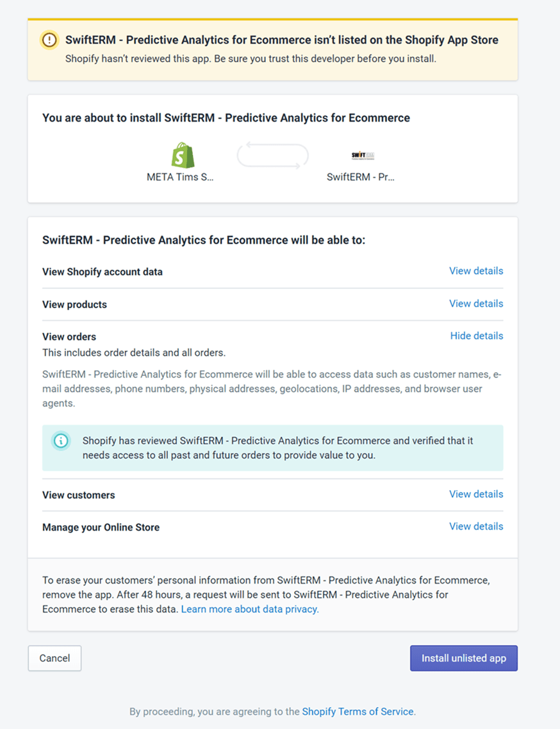Click the Shopify has reviewed SwiftERM notice text
Image resolution: width=560 pixels, height=729 pixels.
coord(277,448)
